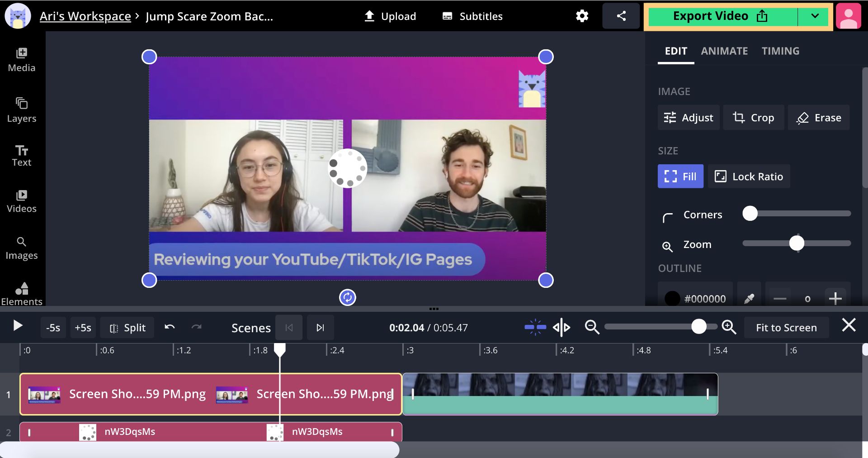Image resolution: width=868 pixels, height=458 pixels.
Task: Open the user account avatar menu
Action: 849,16
